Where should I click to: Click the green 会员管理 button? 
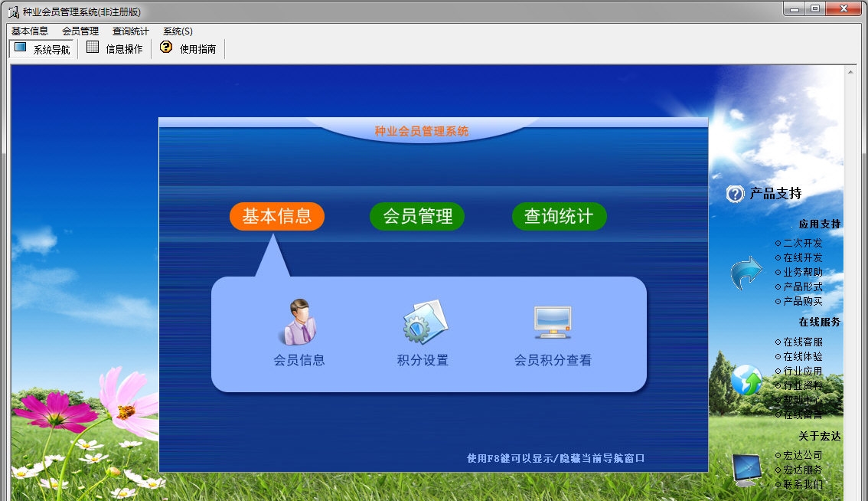417,216
